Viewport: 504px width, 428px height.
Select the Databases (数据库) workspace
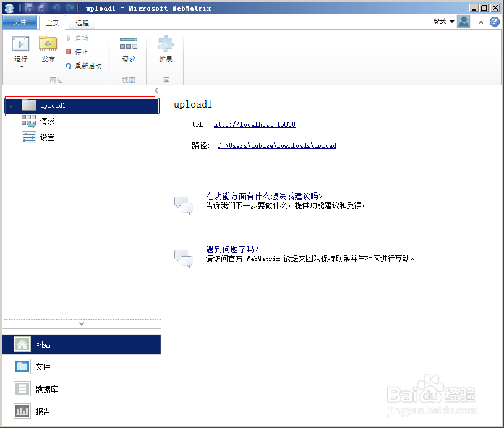82,389
